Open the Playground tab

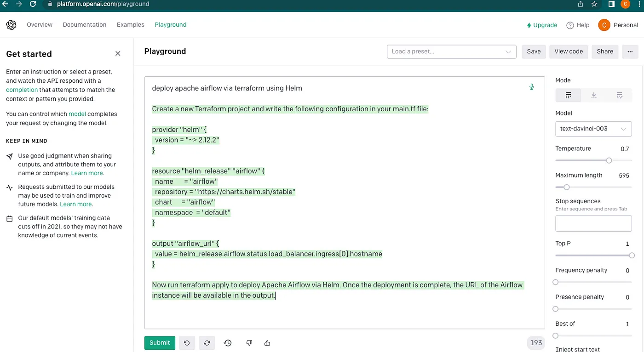pos(171,25)
